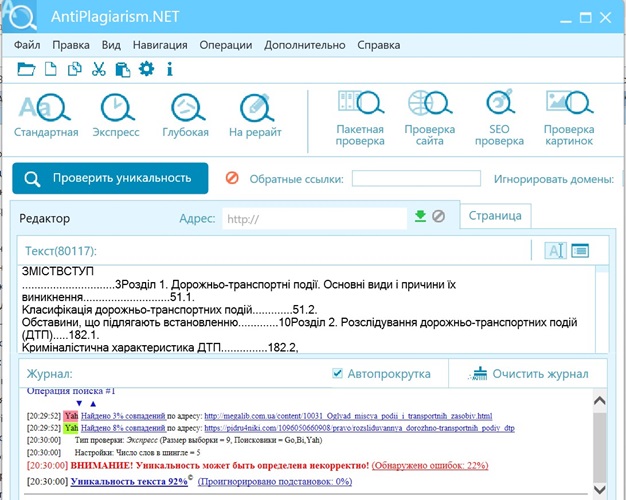
Task: Select the Экспресс check mode
Action: pos(116,109)
